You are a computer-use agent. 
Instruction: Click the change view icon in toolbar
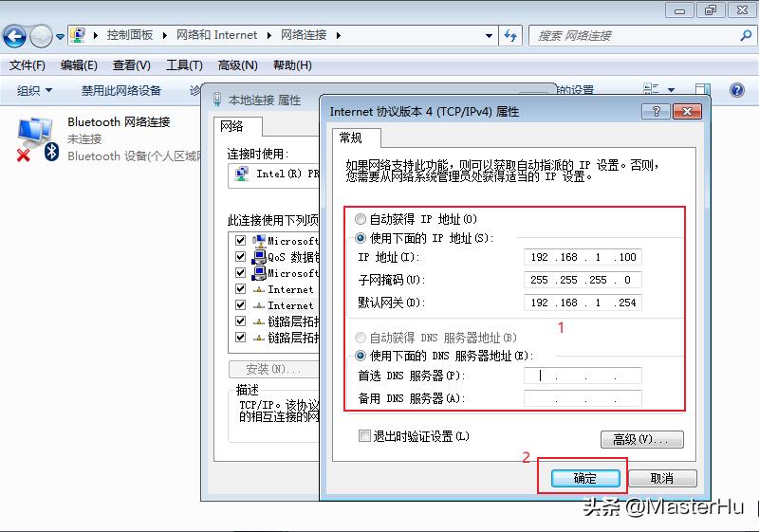[651, 89]
